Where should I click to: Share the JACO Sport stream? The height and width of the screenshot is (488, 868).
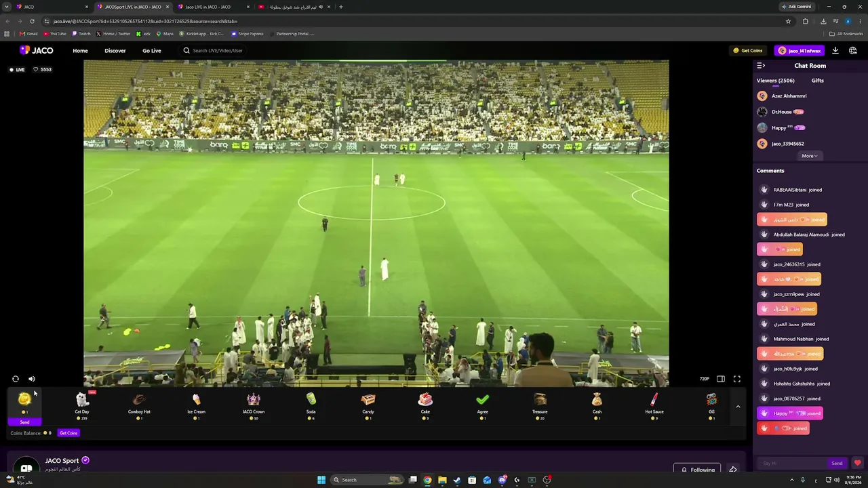733,470
